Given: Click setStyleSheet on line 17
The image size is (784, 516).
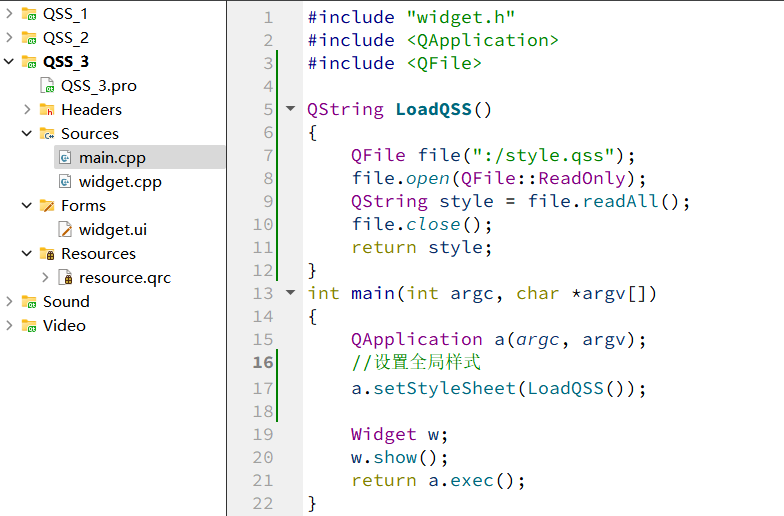Looking at the screenshot, I should 444,388.
